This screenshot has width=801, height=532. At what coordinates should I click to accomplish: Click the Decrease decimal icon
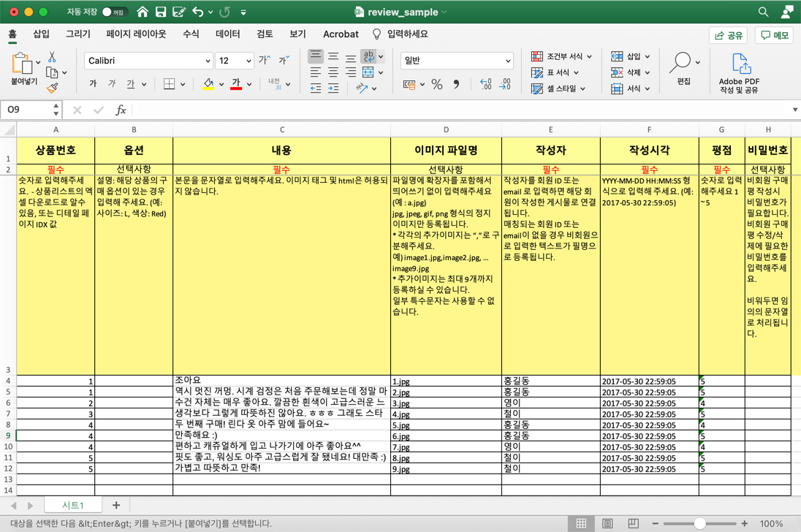point(505,84)
